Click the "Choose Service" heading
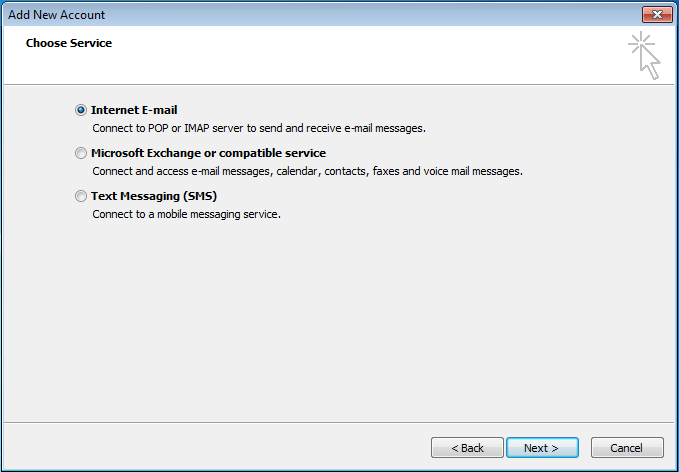This screenshot has width=679, height=472. pyautogui.click(x=69, y=43)
